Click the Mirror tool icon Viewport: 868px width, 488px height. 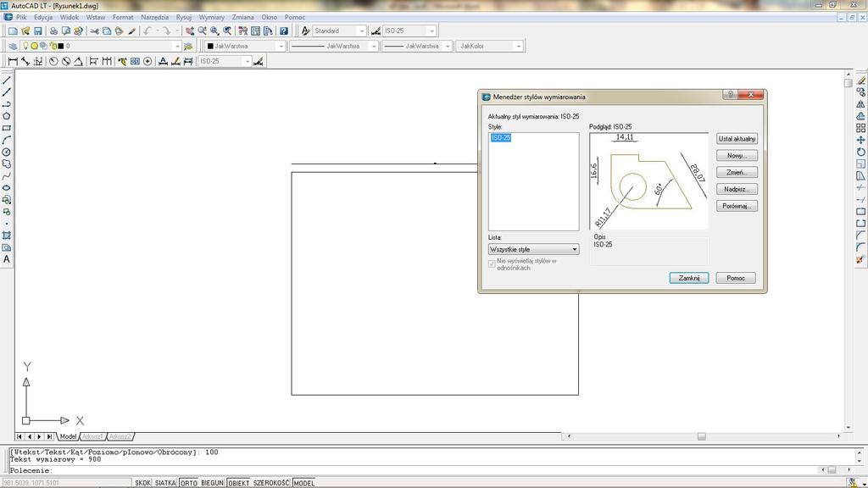860,104
